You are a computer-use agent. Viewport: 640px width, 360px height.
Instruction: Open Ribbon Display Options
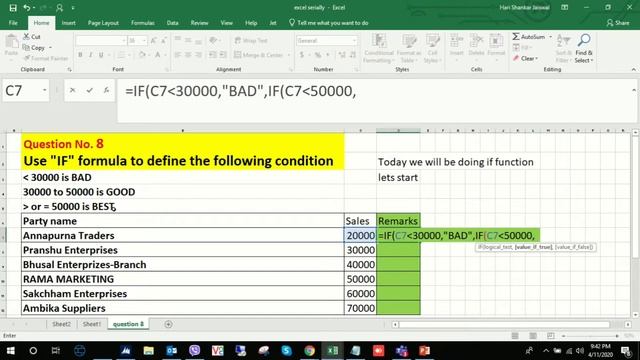click(x=564, y=7)
